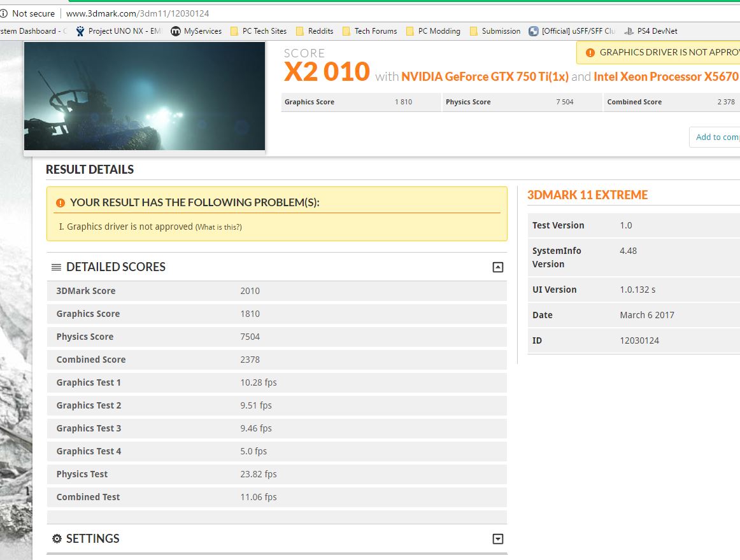
Task: Open the System Dashboard bookmark
Action: (x=33, y=31)
